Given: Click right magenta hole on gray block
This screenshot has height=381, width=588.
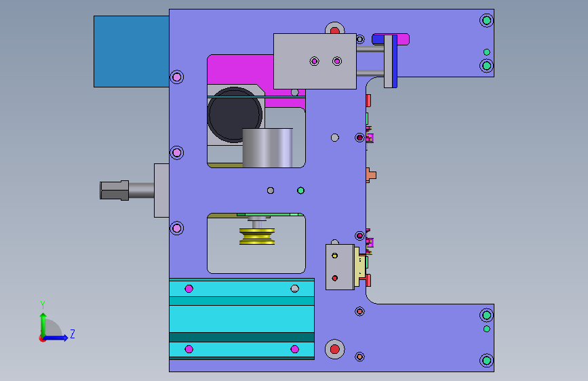Looking at the screenshot, I should pyautogui.click(x=337, y=61).
